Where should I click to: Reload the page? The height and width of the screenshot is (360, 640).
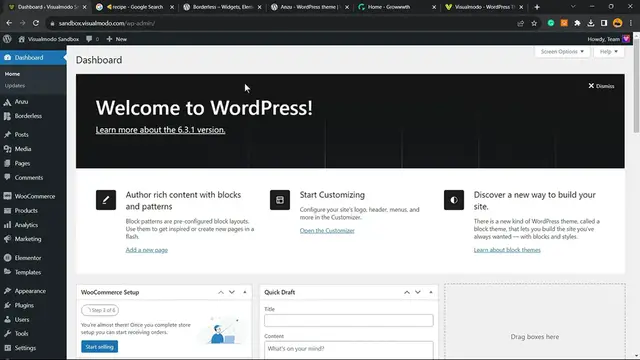[x=36, y=23]
